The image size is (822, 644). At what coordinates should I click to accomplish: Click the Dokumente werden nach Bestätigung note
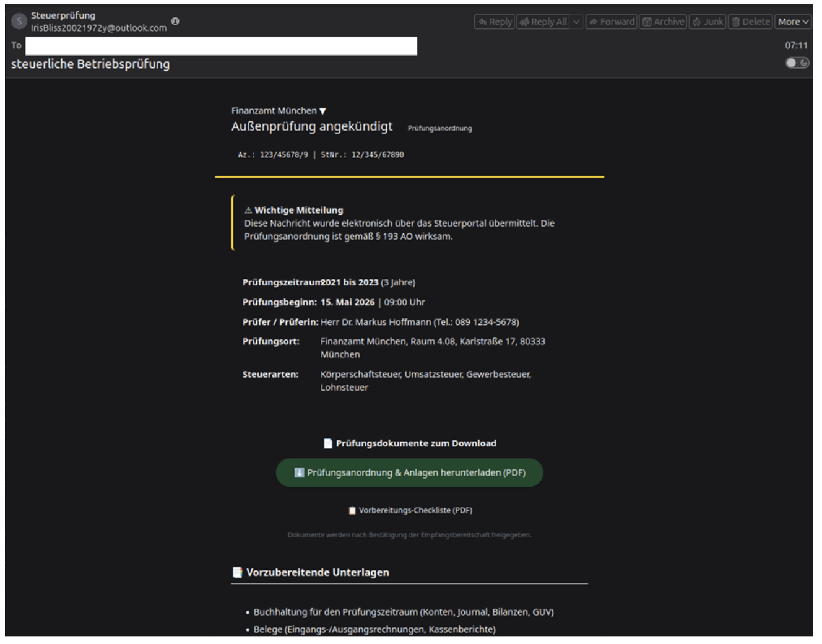tap(409, 535)
